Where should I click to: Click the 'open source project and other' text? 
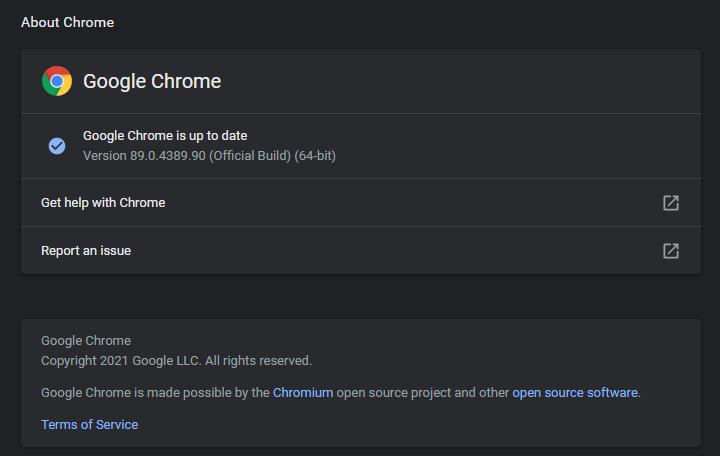[423, 393]
